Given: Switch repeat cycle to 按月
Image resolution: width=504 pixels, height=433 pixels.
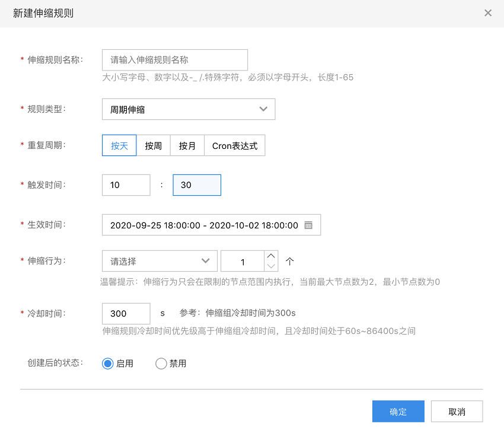Looking at the screenshot, I should coord(187,146).
